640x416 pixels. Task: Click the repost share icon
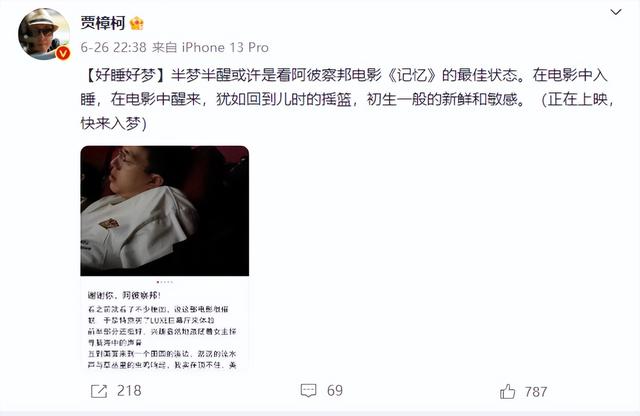click(x=99, y=391)
